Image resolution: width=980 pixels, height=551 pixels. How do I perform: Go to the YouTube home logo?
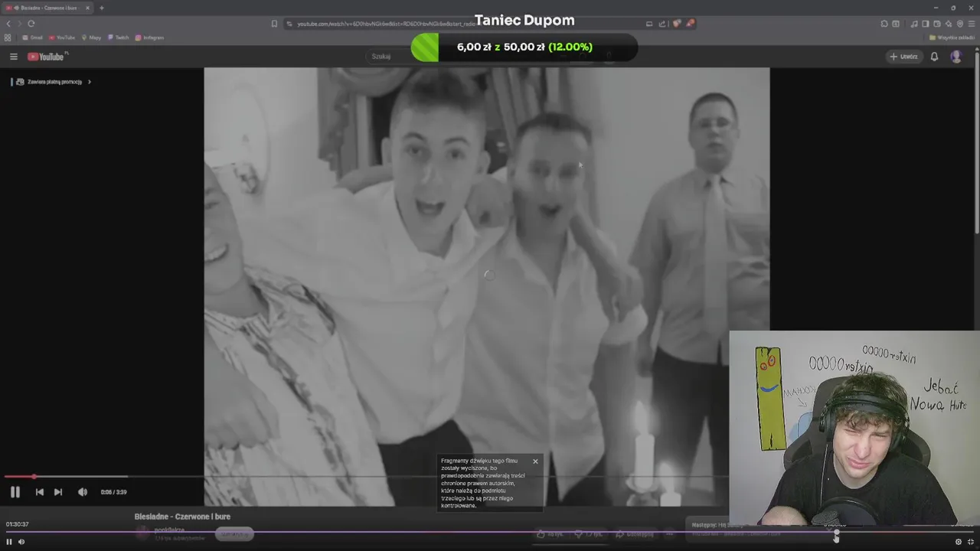[x=47, y=57]
